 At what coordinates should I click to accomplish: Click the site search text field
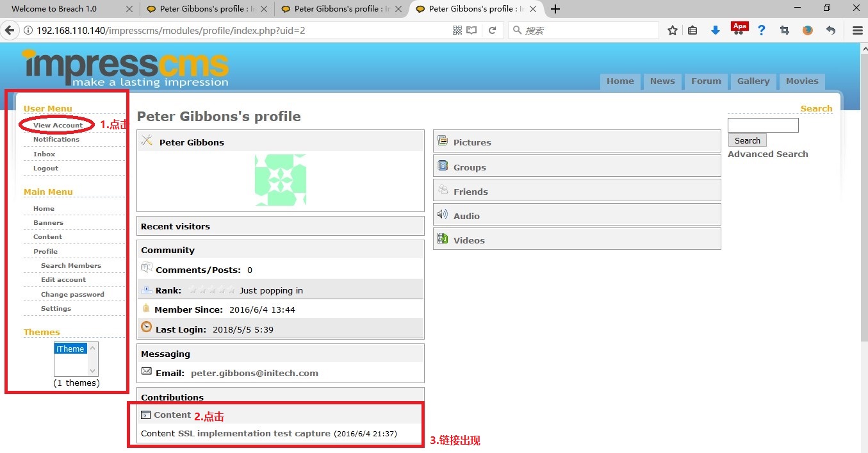click(764, 125)
